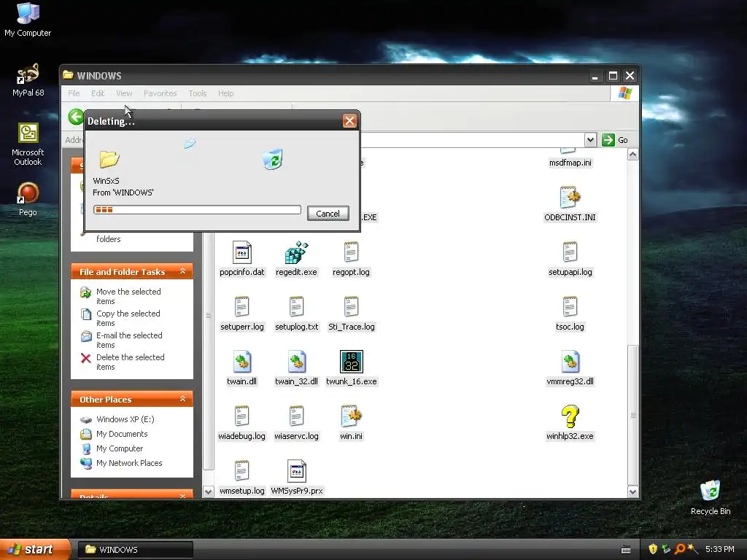
Task: Open the Tools menu
Action: coord(197,93)
